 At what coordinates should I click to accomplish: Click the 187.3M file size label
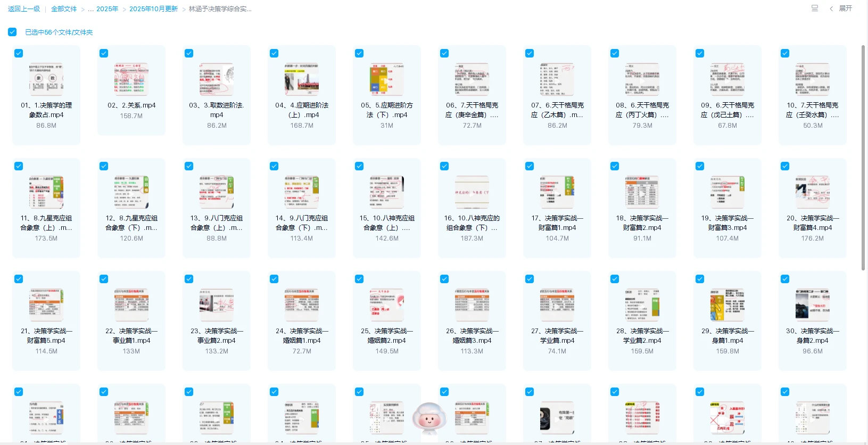[x=472, y=238]
